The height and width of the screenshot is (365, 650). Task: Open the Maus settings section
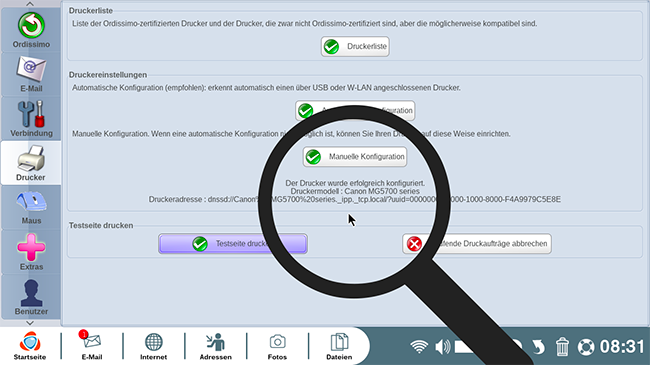pos(31,207)
